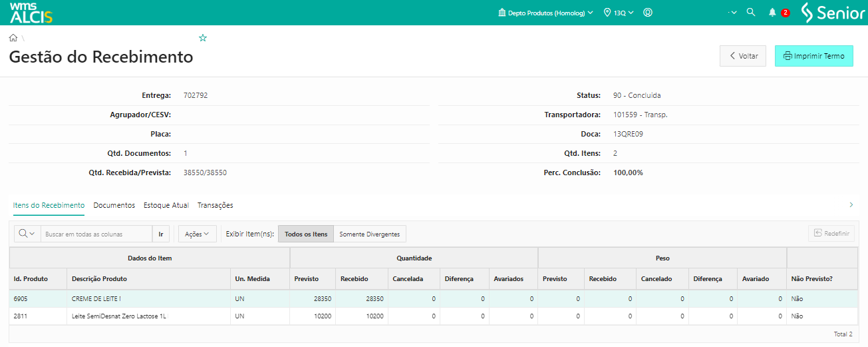This screenshot has width=868, height=347.
Task: Expand the Depto Produtos (Homolog) dropdown
Action: 545,13
